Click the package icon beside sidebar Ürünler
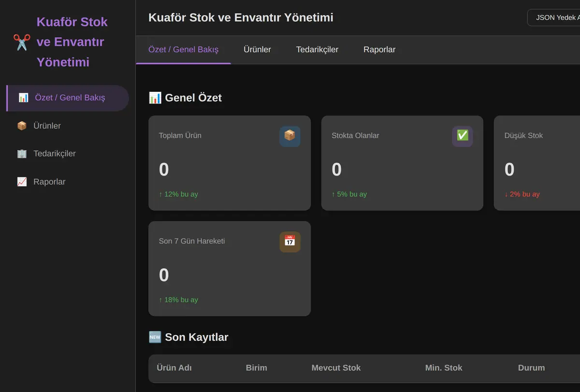 coord(22,126)
